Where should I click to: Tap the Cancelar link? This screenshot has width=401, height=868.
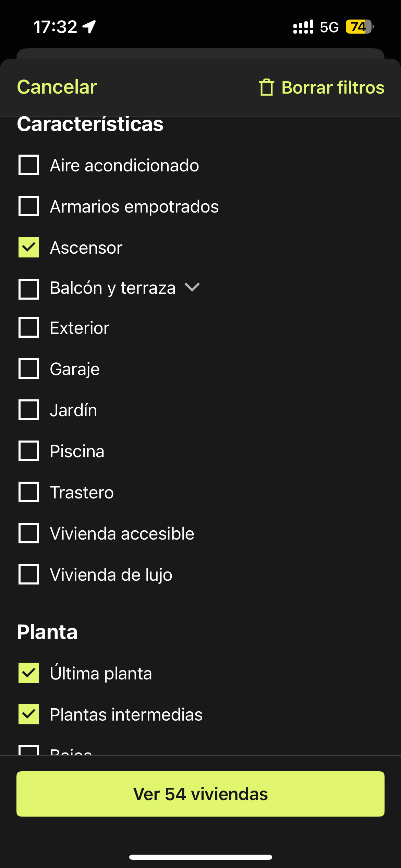(57, 87)
